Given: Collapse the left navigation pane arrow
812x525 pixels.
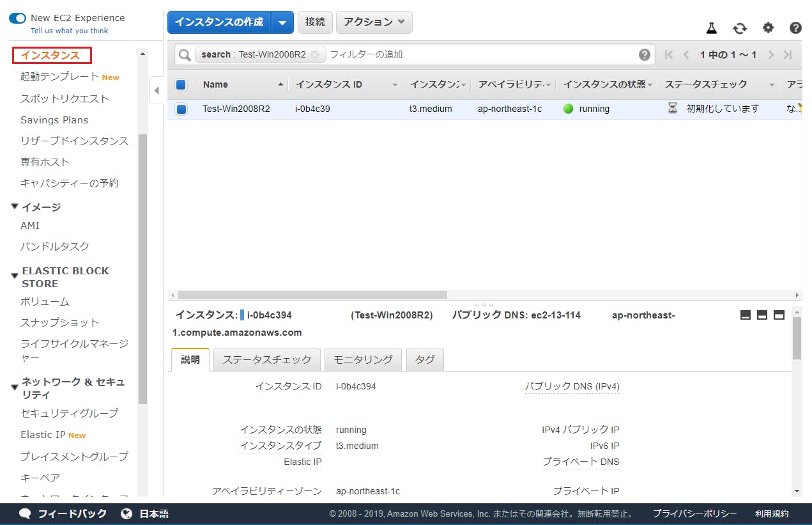Looking at the screenshot, I should point(157,91).
